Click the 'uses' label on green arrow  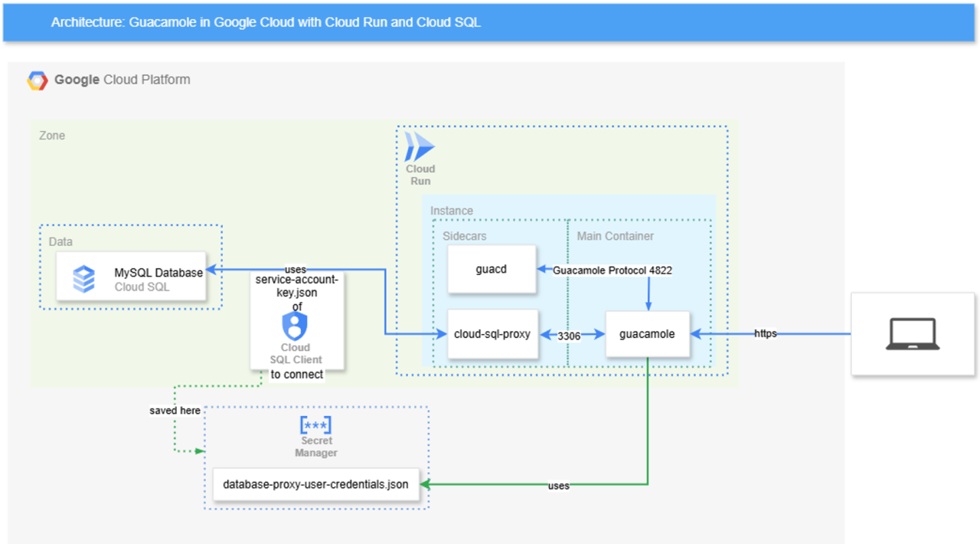click(559, 486)
